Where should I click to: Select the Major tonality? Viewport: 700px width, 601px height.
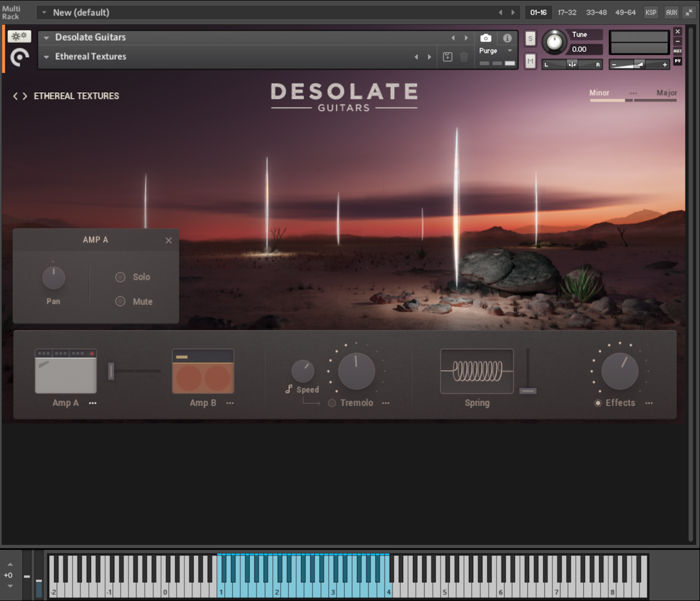667,93
